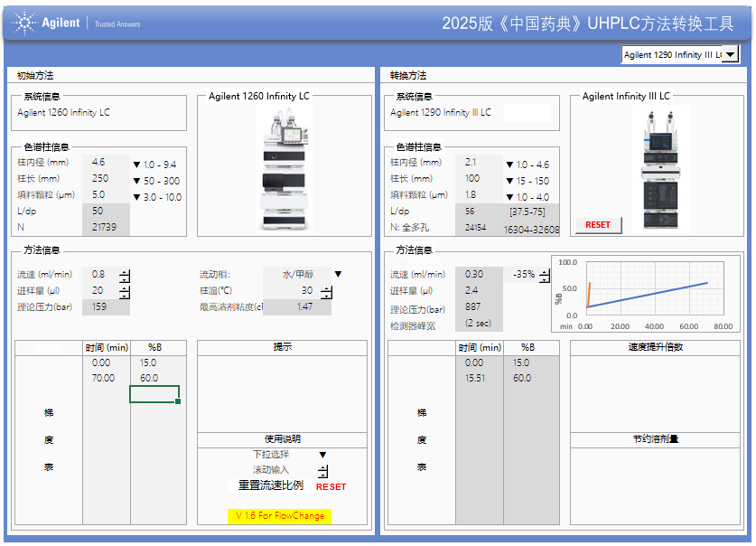The height and width of the screenshot is (546, 756).
Task: Click the Agilent logo in the header
Action: coord(47,24)
